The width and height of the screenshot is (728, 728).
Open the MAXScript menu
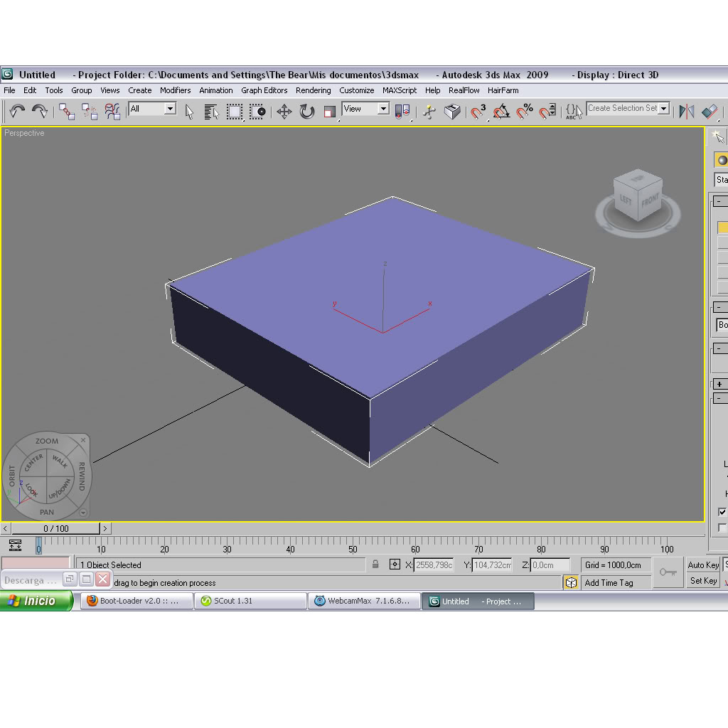pos(400,90)
